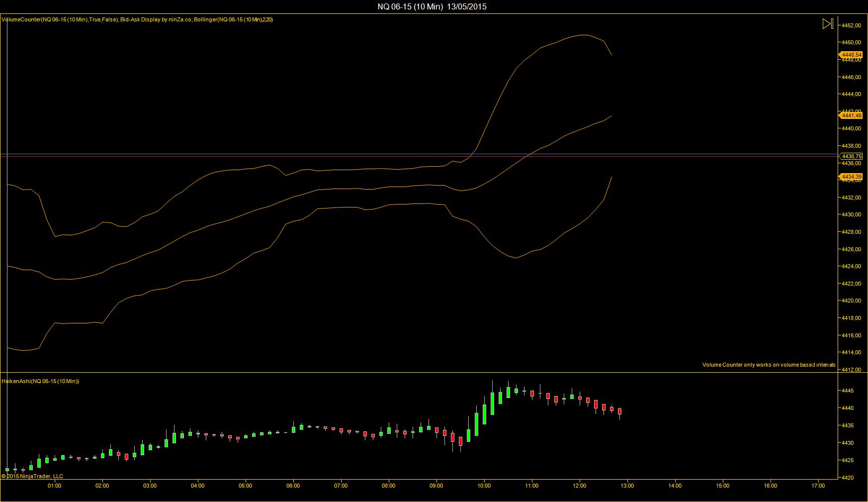Click the 09:00 time axis label
This screenshot has height=502, width=868.
pos(436,486)
